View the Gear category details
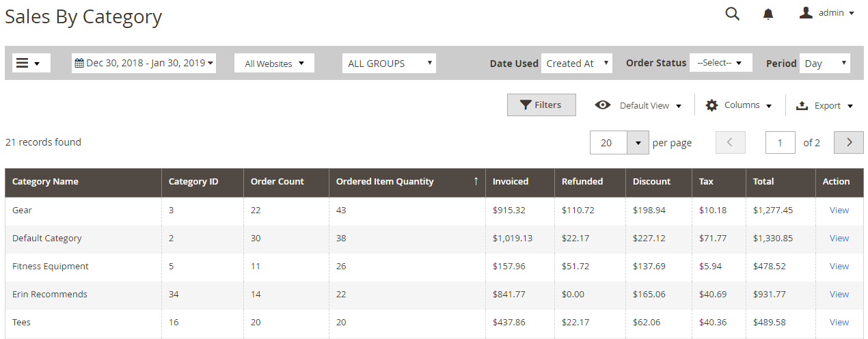 tap(839, 211)
